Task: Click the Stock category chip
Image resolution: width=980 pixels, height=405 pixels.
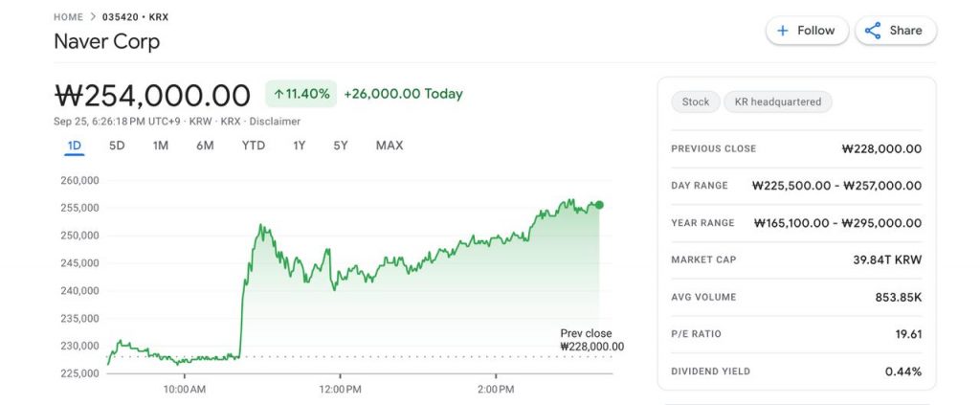Action: click(696, 101)
